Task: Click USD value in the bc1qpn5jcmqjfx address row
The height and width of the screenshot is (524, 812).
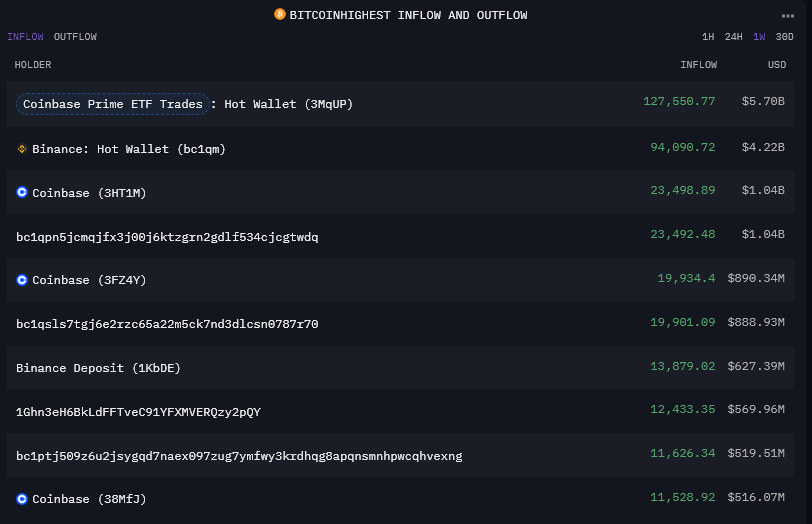Action: tap(763, 235)
